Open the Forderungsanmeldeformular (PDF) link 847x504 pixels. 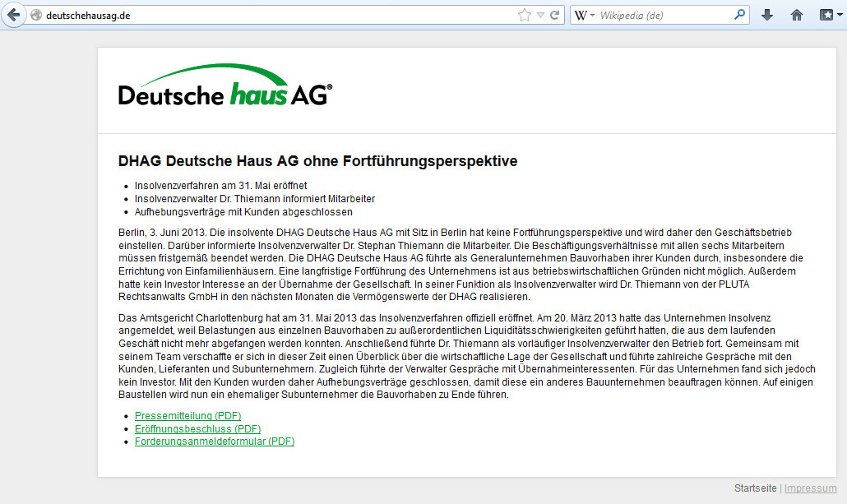pos(215,442)
